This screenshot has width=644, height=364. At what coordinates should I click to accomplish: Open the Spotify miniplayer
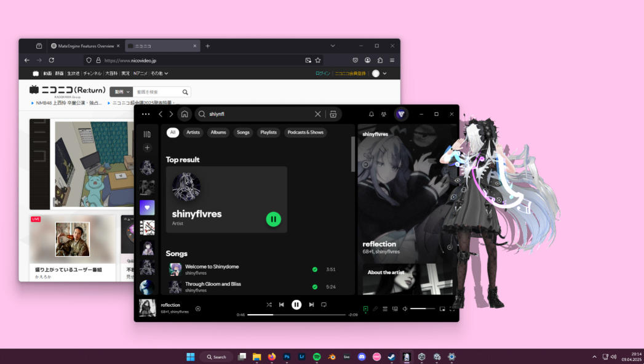click(x=442, y=309)
